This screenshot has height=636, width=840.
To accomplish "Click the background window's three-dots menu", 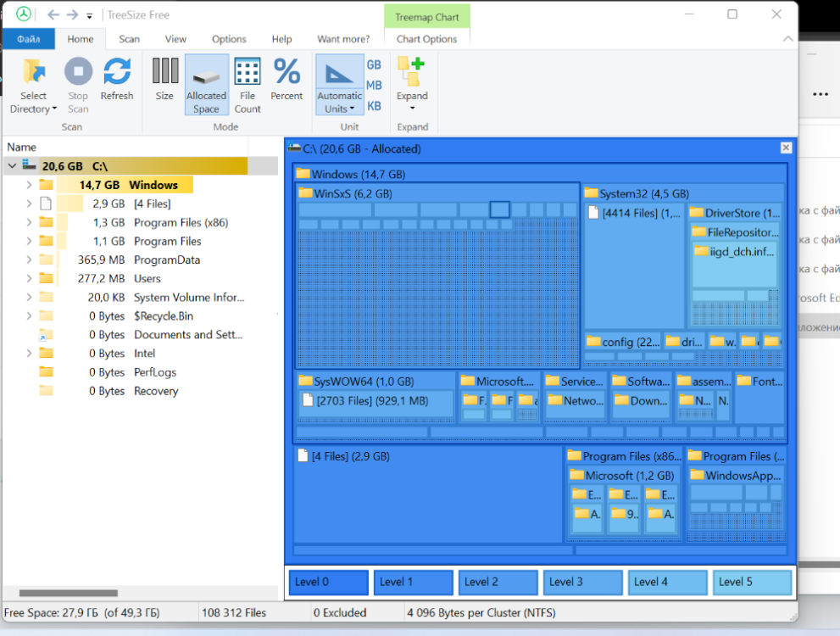I will coord(821,94).
